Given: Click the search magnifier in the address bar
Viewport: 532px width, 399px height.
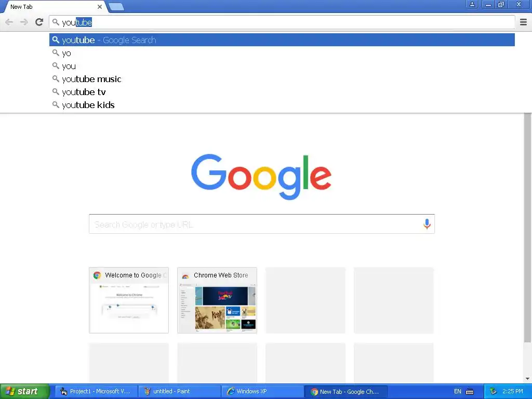Looking at the screenshot, I should point(56,22).
